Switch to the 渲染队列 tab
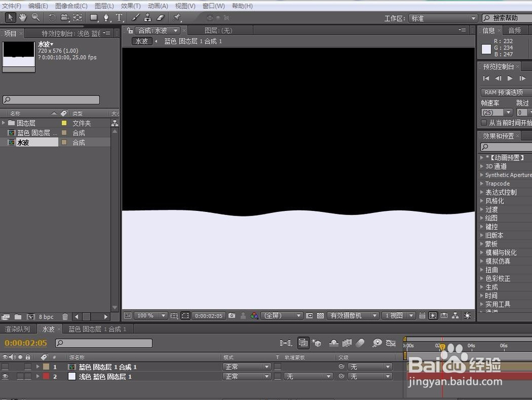This screenshot has height=400, width=532. click(x=17, y=329)
